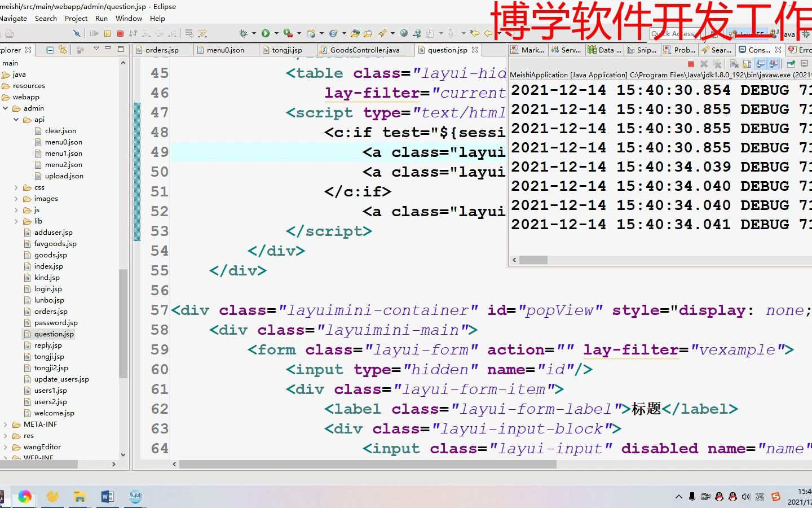The width and height of the screenshot is (812, 508).
Task: Click the green Run button
Action: 266,33
